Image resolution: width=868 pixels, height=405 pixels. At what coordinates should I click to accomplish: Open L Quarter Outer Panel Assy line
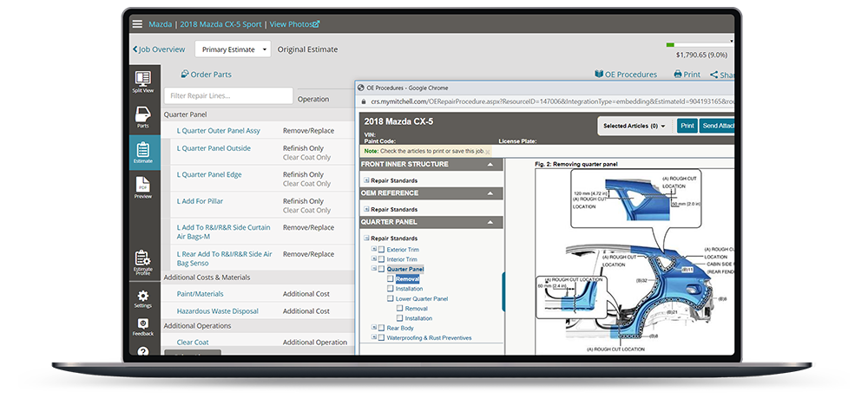pyautogui.click(x=218, y=131)
